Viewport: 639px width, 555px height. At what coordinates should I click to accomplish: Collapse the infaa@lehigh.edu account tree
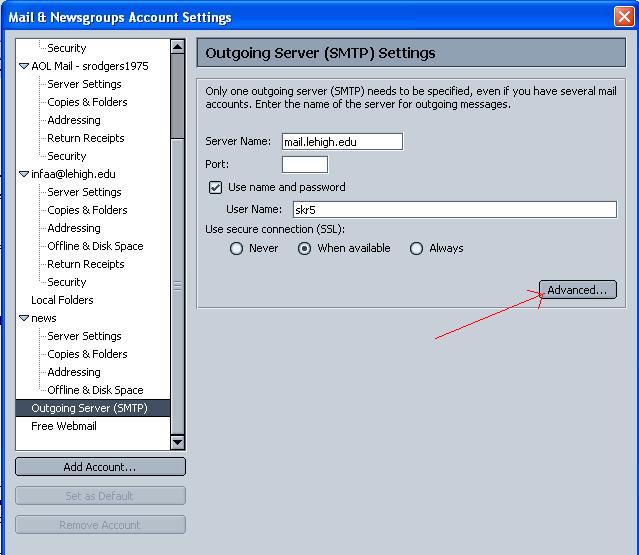coord(25,174)
